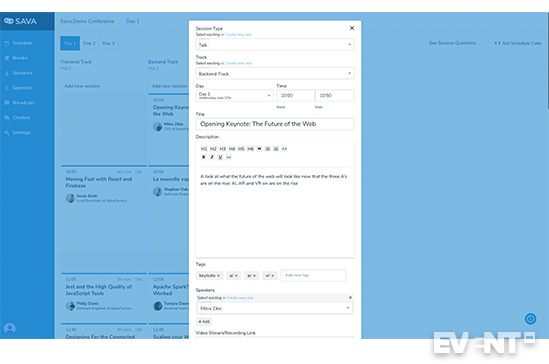Click the Title input field
Viewport: 549px width, 364px height.
tap(275, 124)
